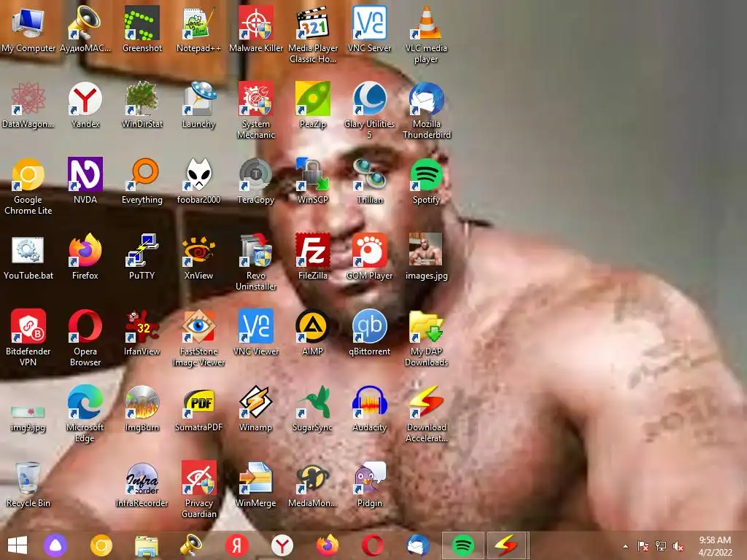
Task: Click the muted volume tray icon
Action: point(678,546)
